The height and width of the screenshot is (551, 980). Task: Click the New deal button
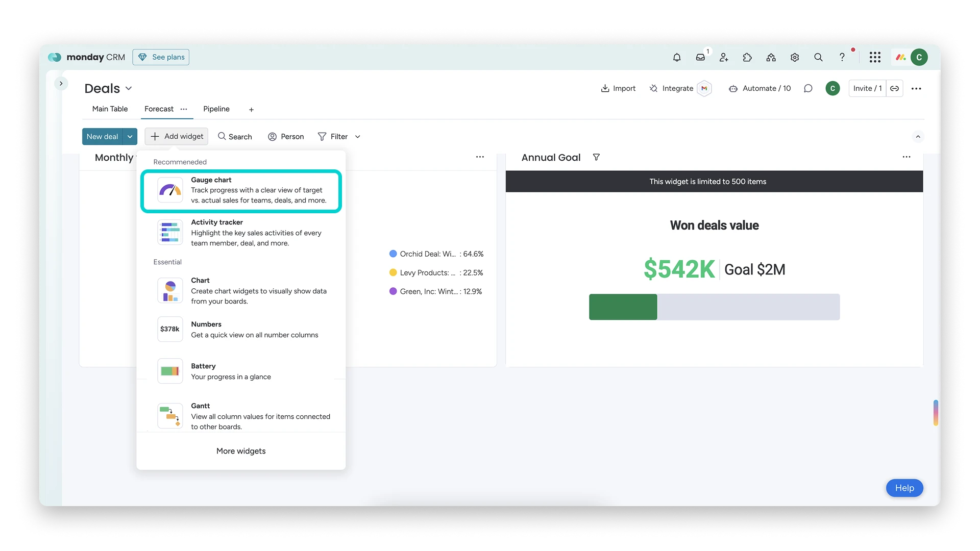(x=103, y=137)
